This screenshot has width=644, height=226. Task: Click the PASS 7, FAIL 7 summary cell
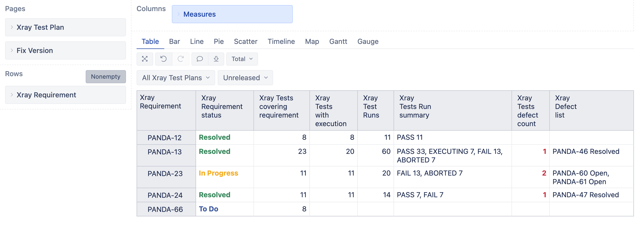coord(453,195)
